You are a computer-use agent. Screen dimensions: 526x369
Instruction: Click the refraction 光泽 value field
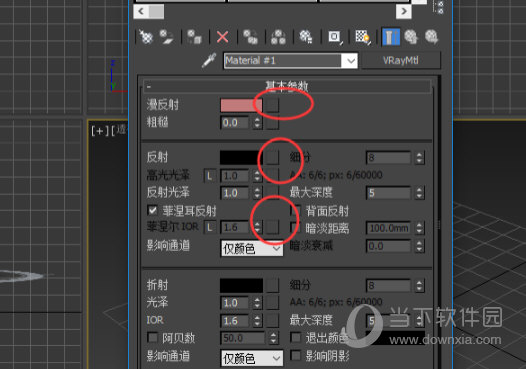pyautogui.click(x=234, y=303)
